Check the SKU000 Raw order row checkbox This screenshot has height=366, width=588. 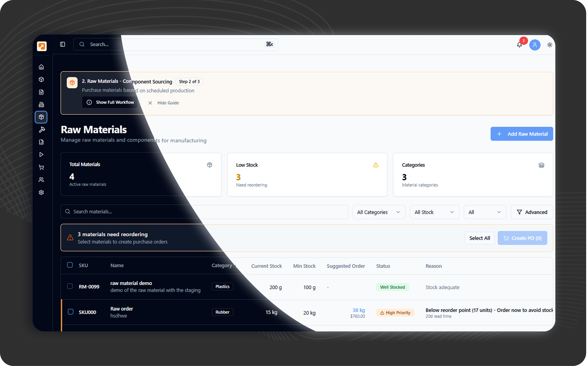(x=70, y=312)
